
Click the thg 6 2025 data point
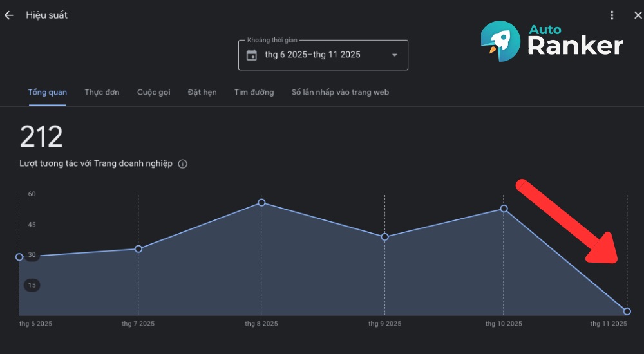(x=19, y=257)
